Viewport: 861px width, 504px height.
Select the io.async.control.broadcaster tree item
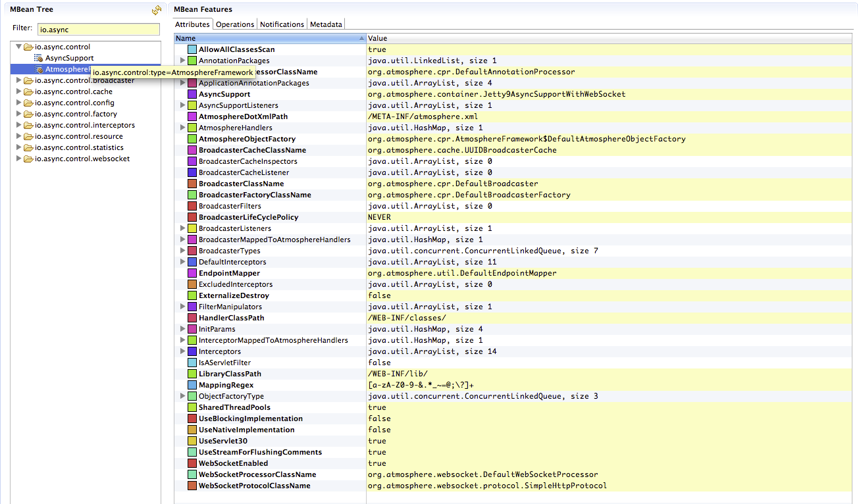pos(84,81)
